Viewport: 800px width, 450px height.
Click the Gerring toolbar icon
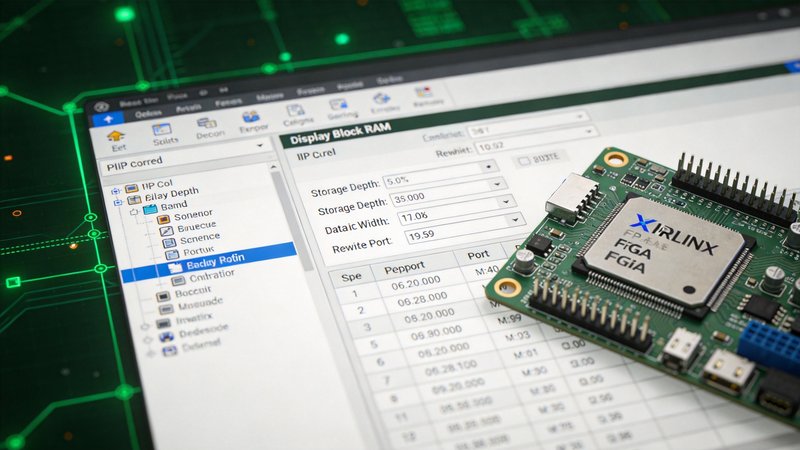(338, 105)
